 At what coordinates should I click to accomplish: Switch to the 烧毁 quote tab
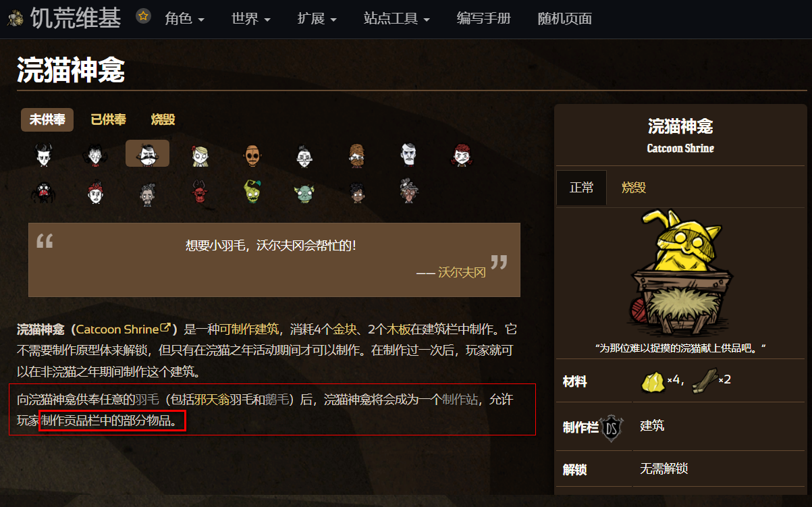(163, 119)
